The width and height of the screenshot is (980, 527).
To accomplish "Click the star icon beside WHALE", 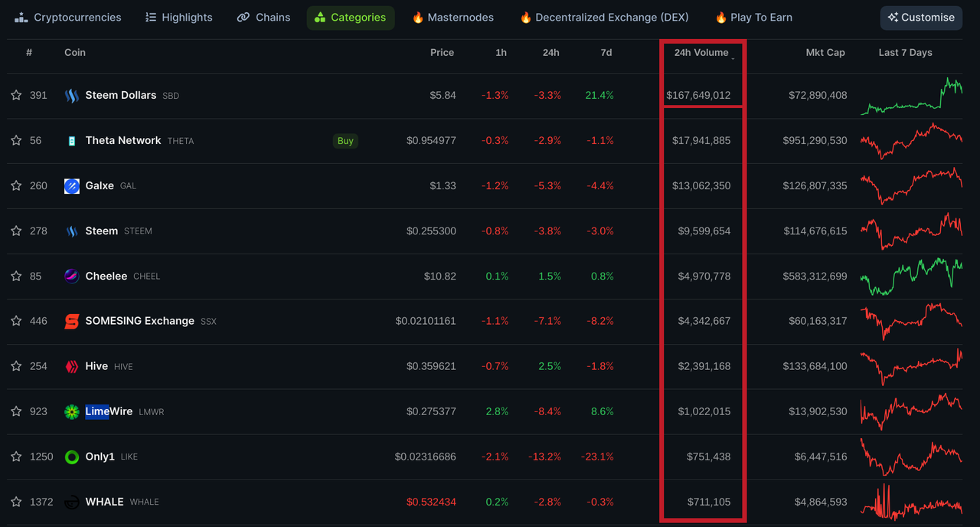I will pyautogui.click(x=16, y=502).
